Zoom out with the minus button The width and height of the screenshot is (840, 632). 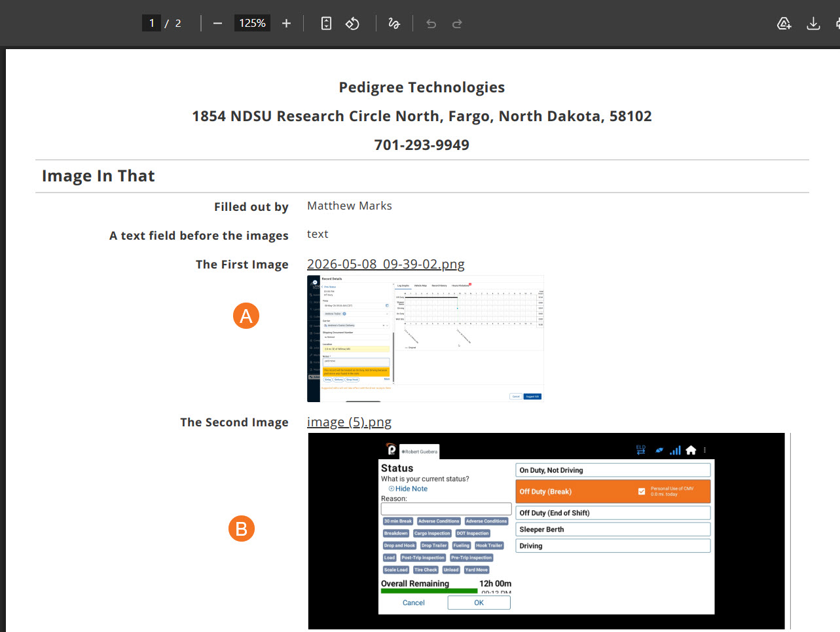(x=217, y=24)
